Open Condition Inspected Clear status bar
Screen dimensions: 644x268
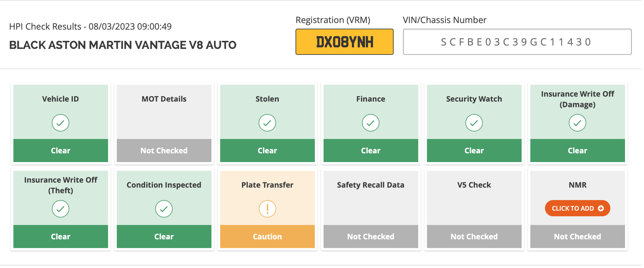coord(164,237)
